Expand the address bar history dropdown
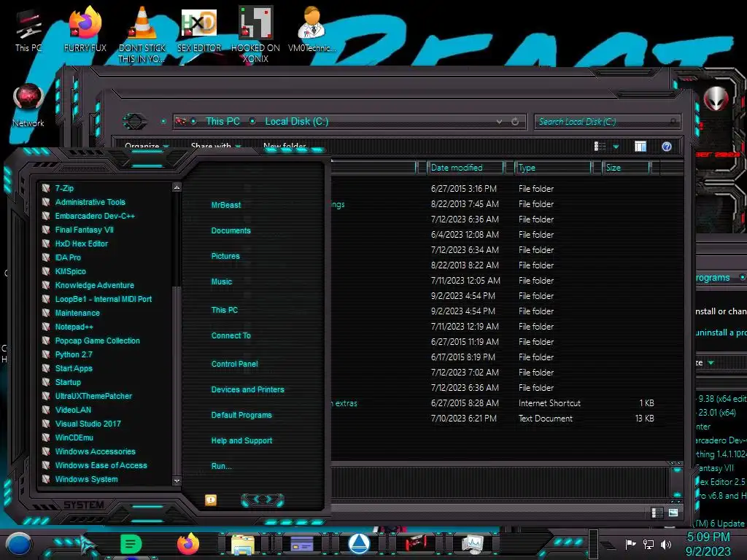 coord(499,122)
